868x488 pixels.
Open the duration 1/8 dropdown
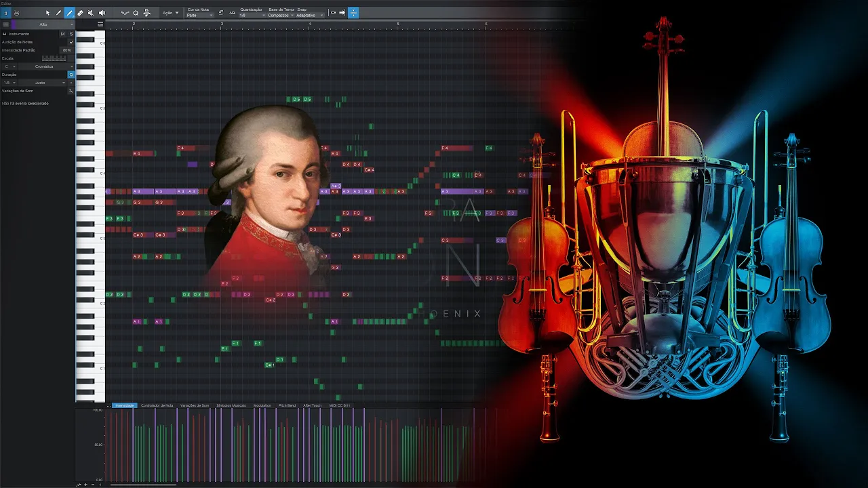9,83
